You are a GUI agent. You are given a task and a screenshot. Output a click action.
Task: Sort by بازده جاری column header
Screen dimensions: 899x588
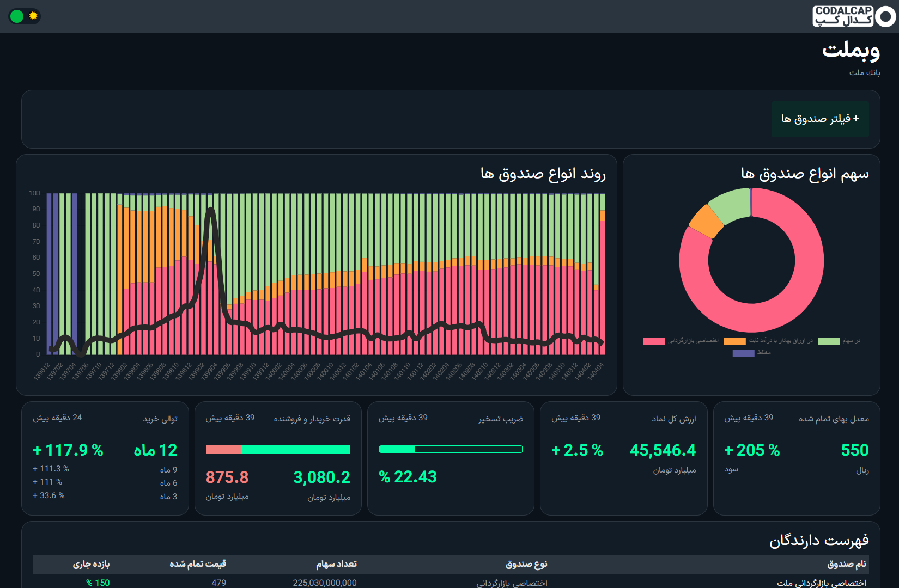[x=91, y=564]
